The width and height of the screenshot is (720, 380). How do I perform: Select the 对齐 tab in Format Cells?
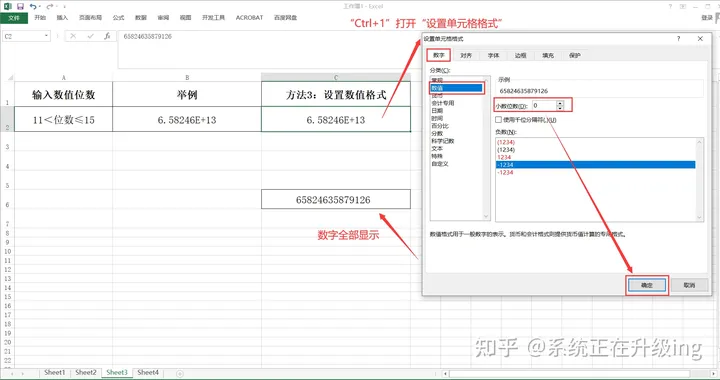pos(466,55)
